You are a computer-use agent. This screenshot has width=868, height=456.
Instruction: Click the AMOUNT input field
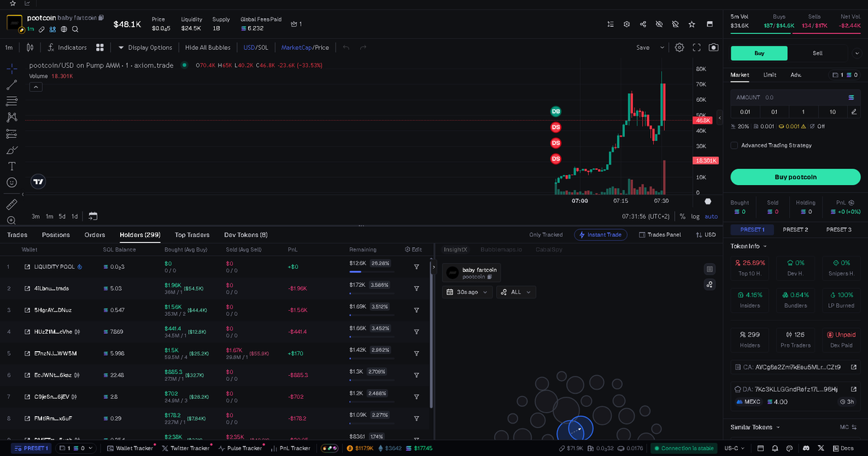click(795, 97)
